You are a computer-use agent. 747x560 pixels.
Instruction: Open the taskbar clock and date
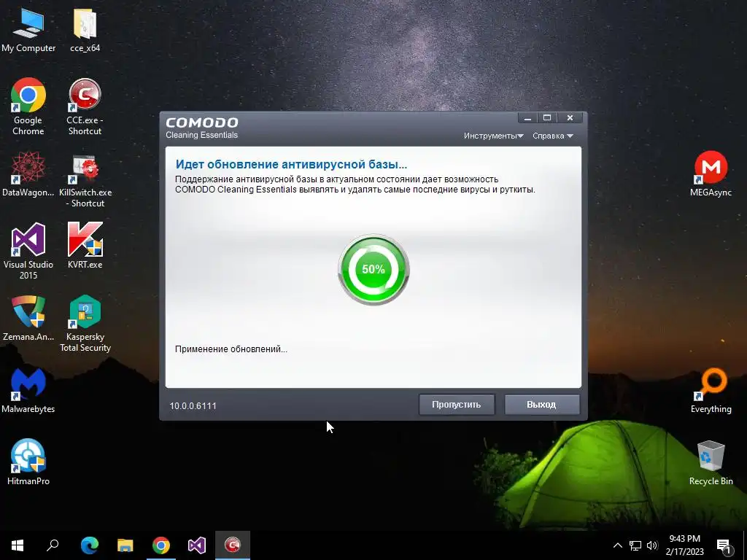click(x=684, y=545)
